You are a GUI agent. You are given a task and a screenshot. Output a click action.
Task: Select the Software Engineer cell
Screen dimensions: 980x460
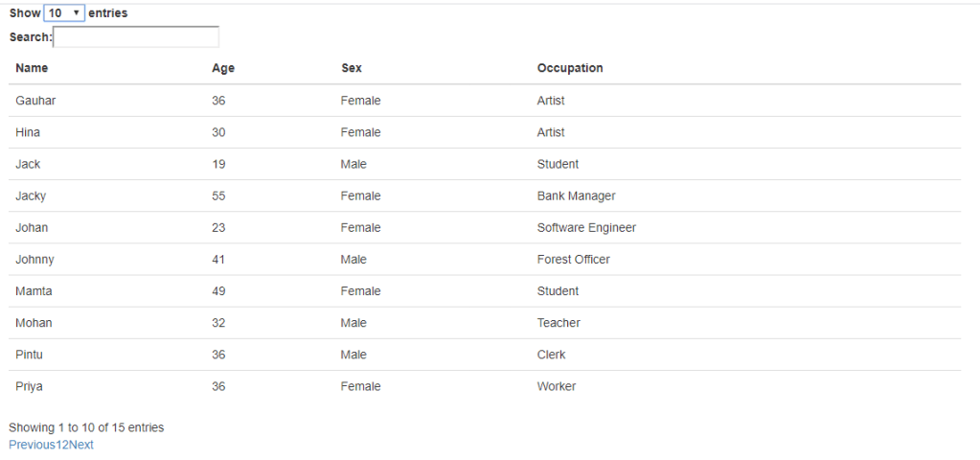point(586,227)
